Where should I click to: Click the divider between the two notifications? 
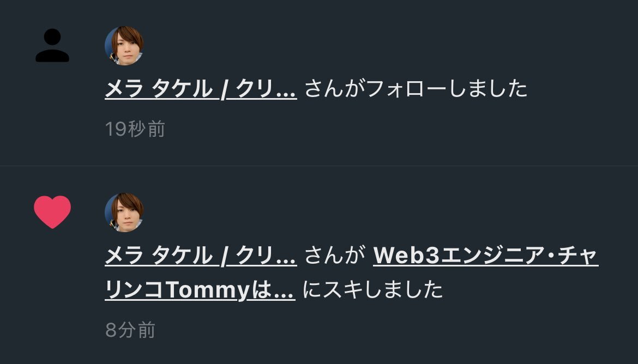[319, 166]
